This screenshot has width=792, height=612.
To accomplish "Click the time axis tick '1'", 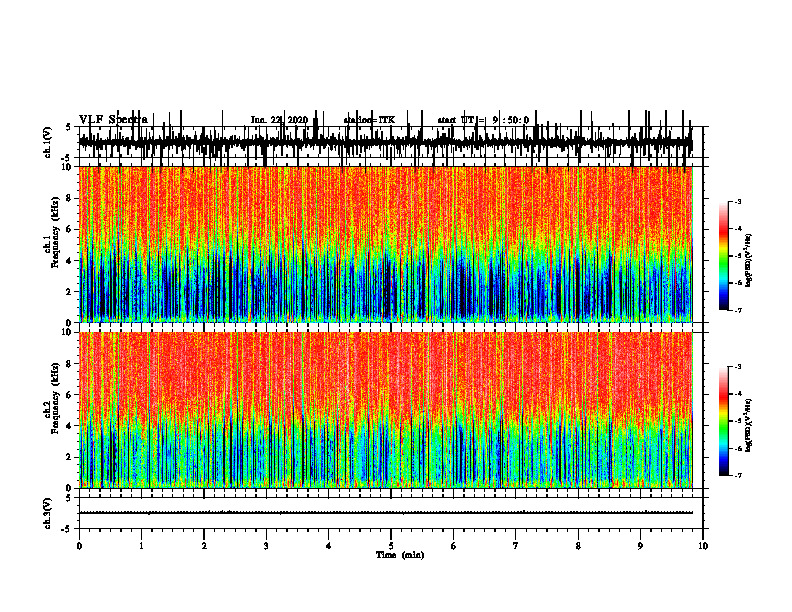I will [x=141, y=546].
